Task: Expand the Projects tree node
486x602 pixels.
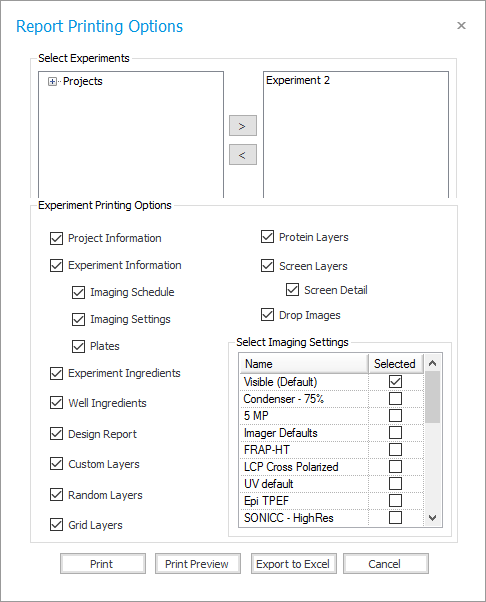Action: tap(52, 81)
